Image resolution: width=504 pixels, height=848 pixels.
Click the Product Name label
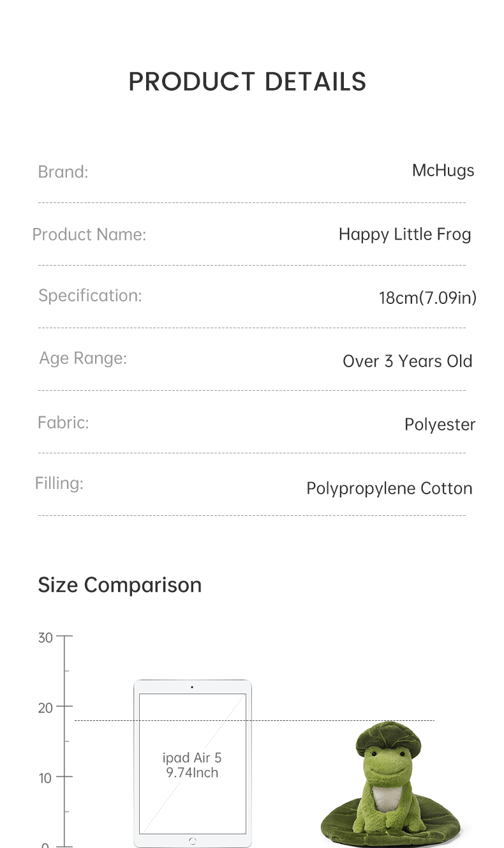click(89, 234)
